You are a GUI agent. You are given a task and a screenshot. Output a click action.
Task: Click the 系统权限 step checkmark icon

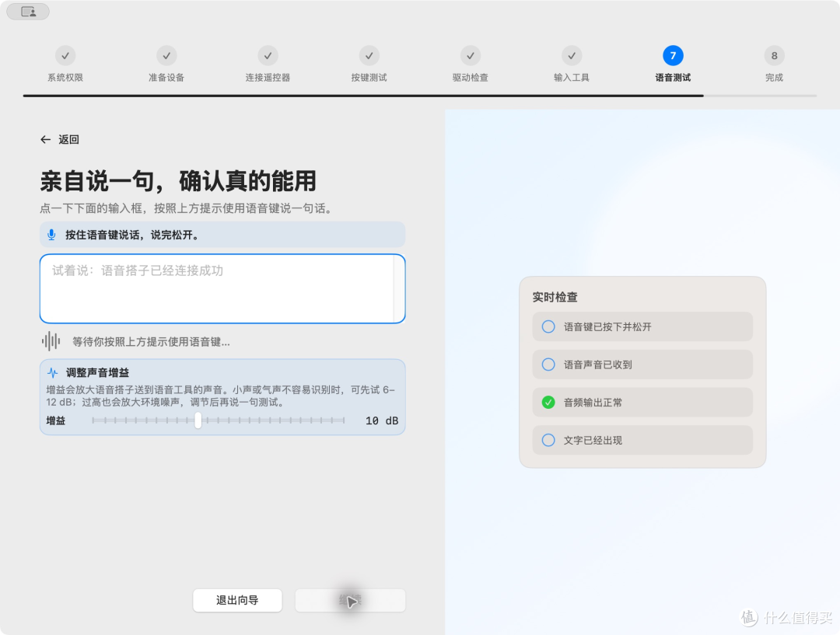click(x=65, y=56)
